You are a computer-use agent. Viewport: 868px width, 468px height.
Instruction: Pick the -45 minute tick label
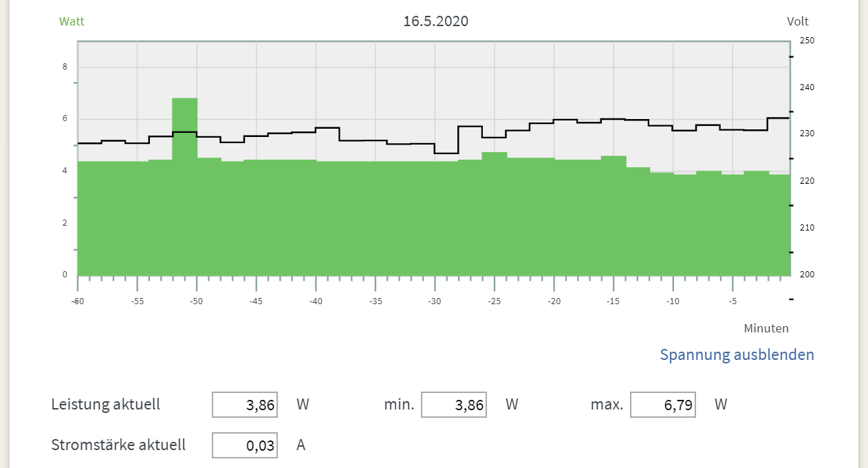click(x=256, y=301)
